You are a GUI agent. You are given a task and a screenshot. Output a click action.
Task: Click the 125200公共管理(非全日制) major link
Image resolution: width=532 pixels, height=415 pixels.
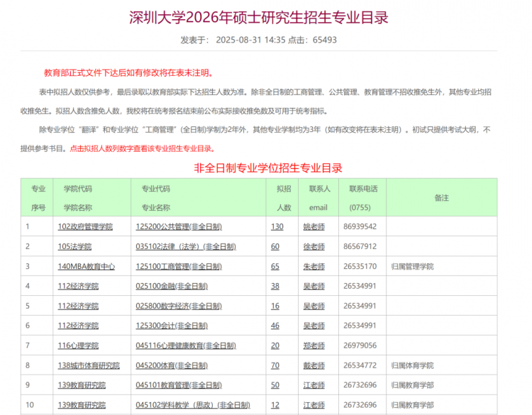[178, 227]
